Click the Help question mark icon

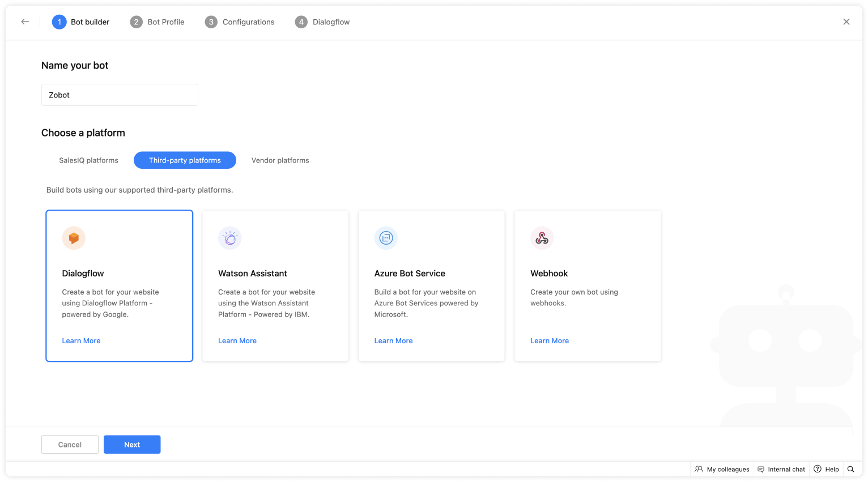tap(818, 469)
